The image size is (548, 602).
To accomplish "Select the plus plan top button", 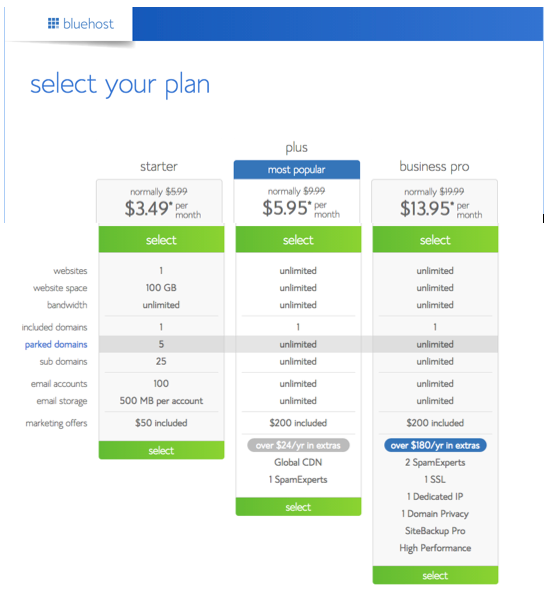I will 298,240.
